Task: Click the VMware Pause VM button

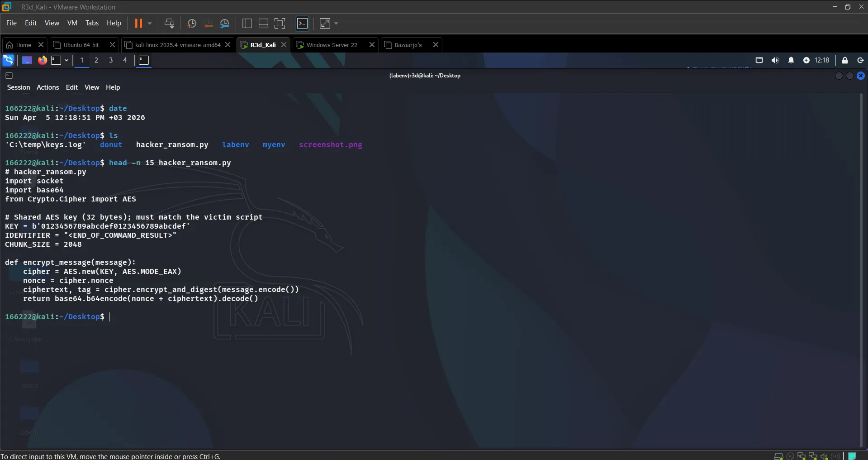Action: point(138,23)
